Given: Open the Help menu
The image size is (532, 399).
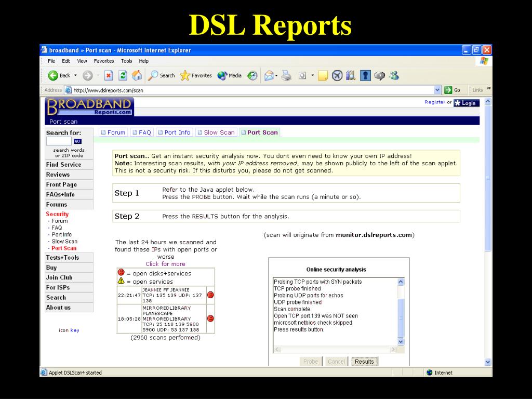Looking at the screenshot, I should click(144, 61).
